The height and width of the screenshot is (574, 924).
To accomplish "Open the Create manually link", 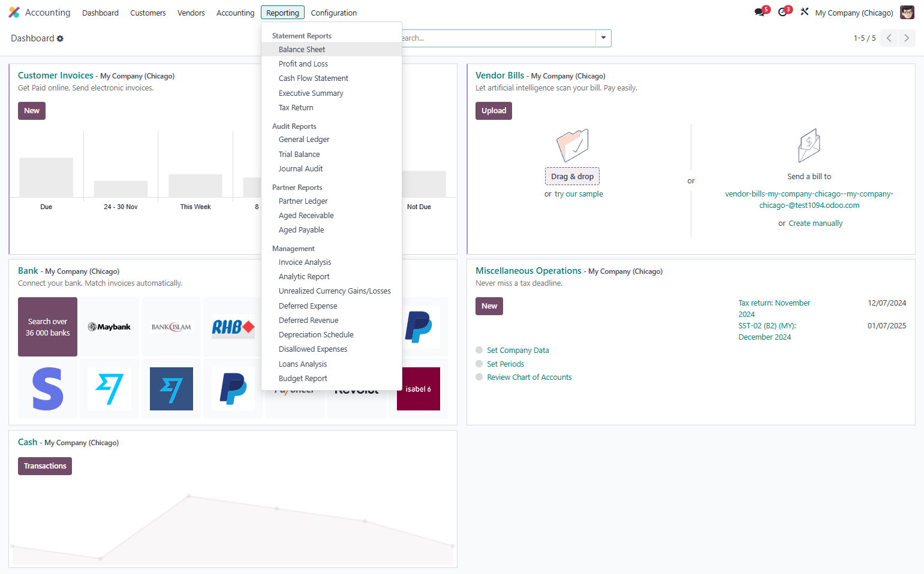I will tap(815, 223).
